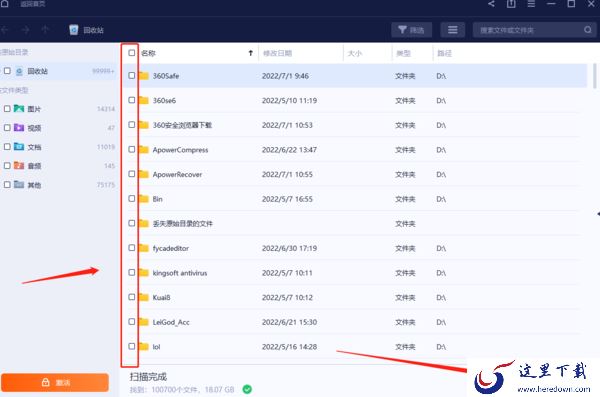This screenshot has width=600, height=397.
Task: Select the 丢失原始目录的文件 folder name
Action: point(183,224)
